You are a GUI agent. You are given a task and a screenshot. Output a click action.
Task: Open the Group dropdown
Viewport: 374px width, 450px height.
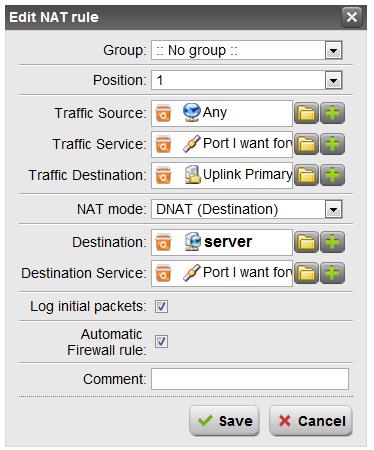pos(247,50)
